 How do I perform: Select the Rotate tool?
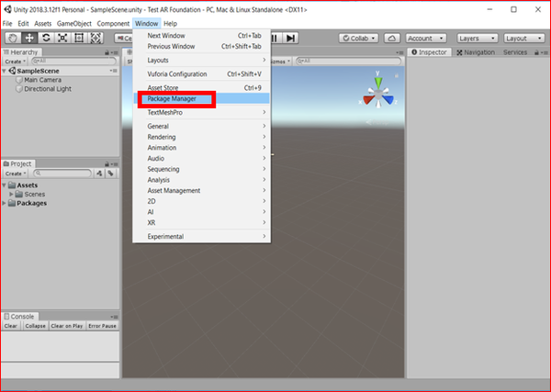point(46,38)
